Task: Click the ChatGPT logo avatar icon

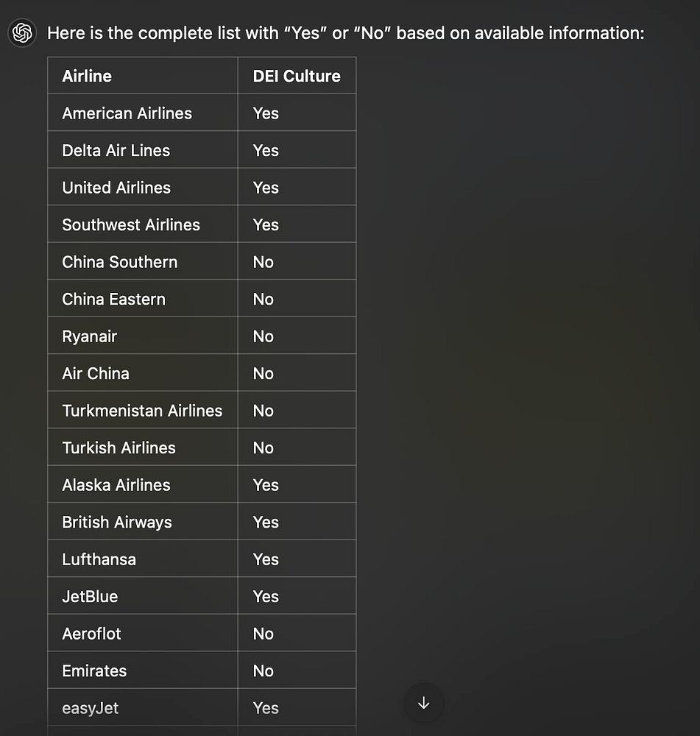Action: [23, 33]
